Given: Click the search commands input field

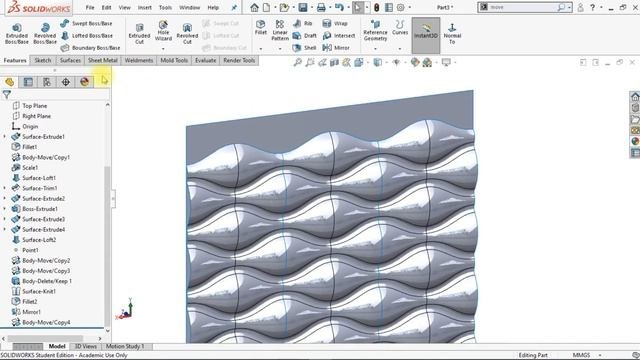Looking at the screenshot, I should pos(520,7).
